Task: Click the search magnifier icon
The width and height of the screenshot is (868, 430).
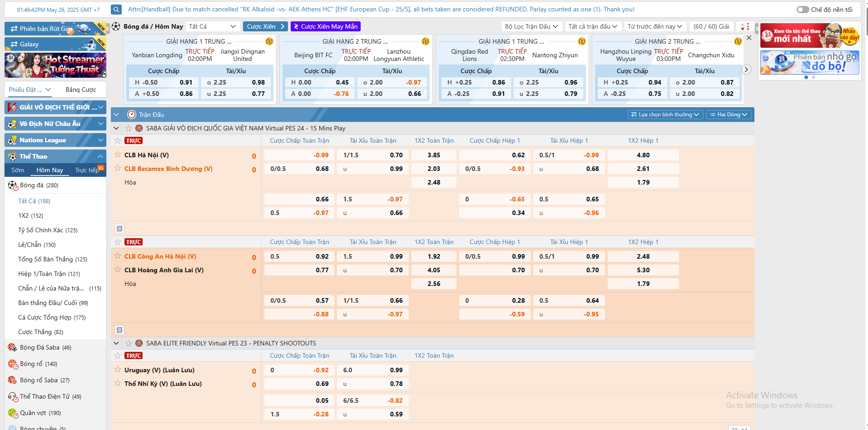Action: point(116,10)
